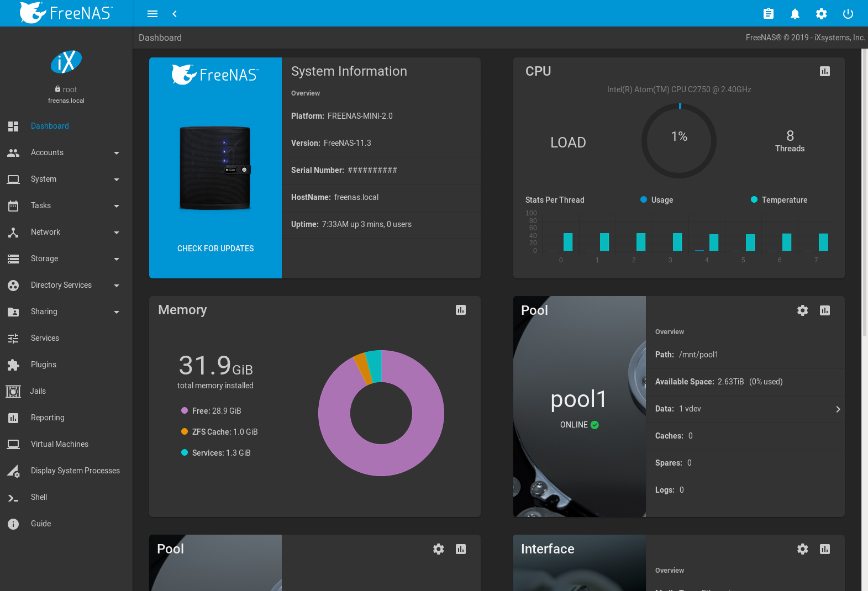
Task: Open the settings gear in top bar
Action: (822, 14)
